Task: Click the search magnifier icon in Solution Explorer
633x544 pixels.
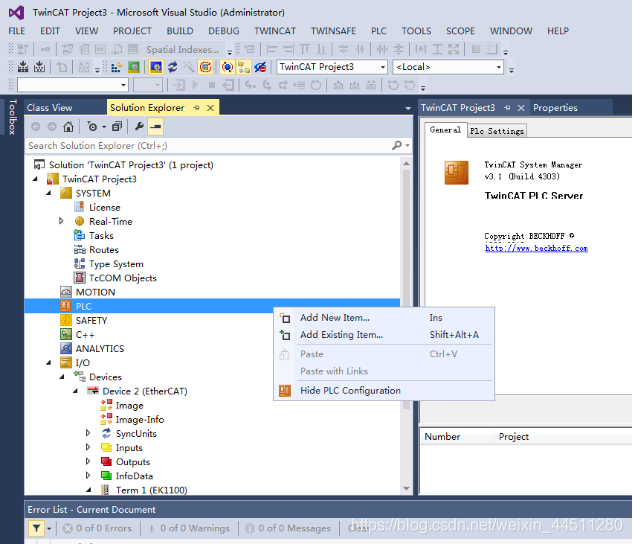Action: point(397,145)
